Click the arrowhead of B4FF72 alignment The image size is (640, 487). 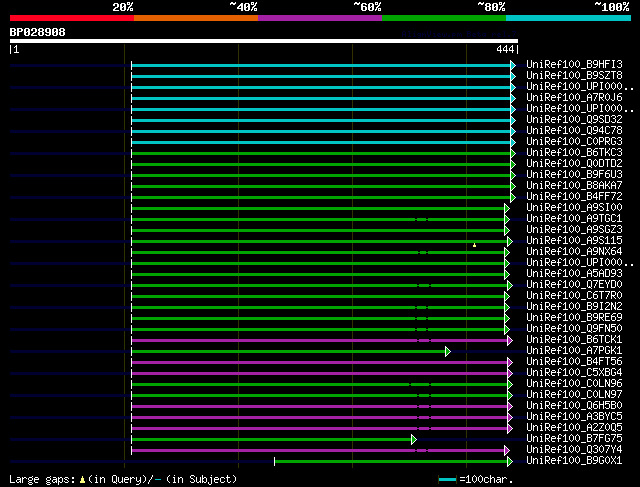tap(513, 198)
